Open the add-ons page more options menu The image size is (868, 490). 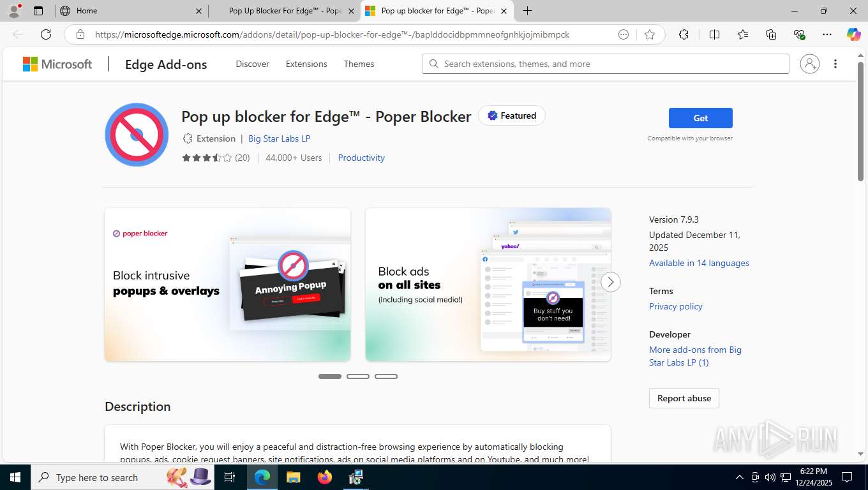pyautogui.click(x=835, y=64)
